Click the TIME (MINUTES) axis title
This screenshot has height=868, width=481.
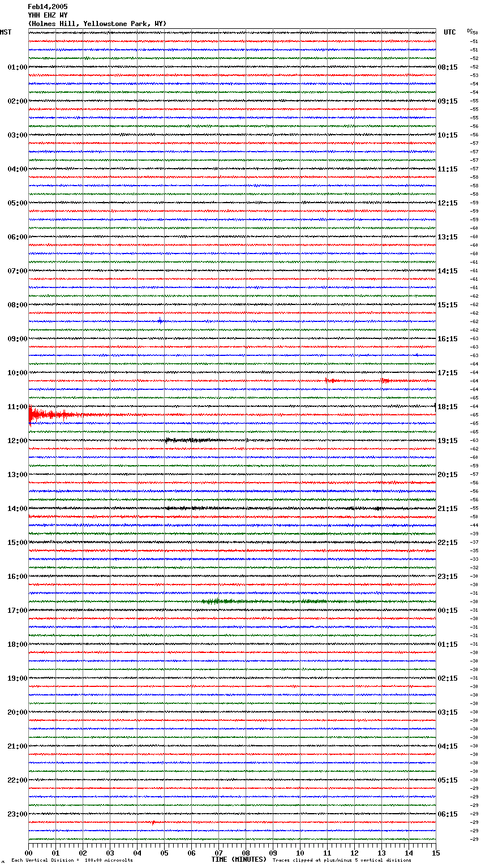pos(239,860)
